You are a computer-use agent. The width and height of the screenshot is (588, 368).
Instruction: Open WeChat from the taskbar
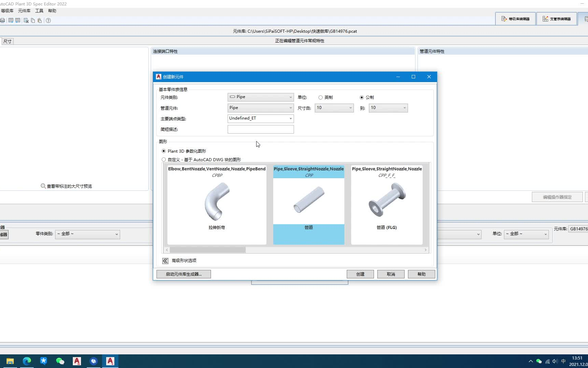(60, 361)
